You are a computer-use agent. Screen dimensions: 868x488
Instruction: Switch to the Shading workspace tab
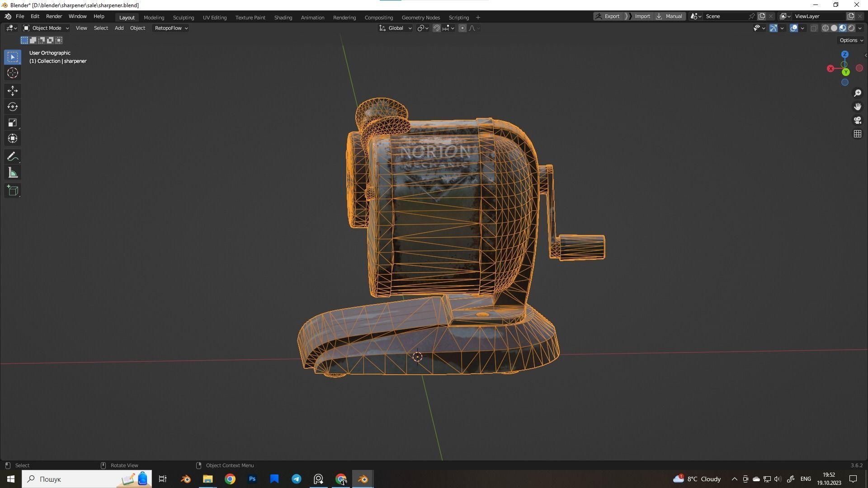pyautogui.click(x=283, y=17)
